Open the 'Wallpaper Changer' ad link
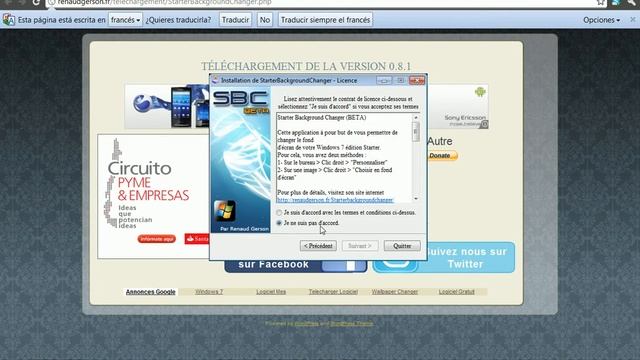Screen dimensions: 640x360 [x=395, y=292]
